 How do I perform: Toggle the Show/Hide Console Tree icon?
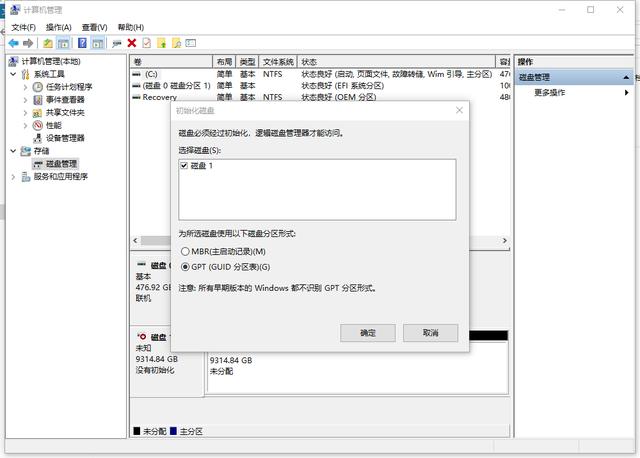(63, 43)
